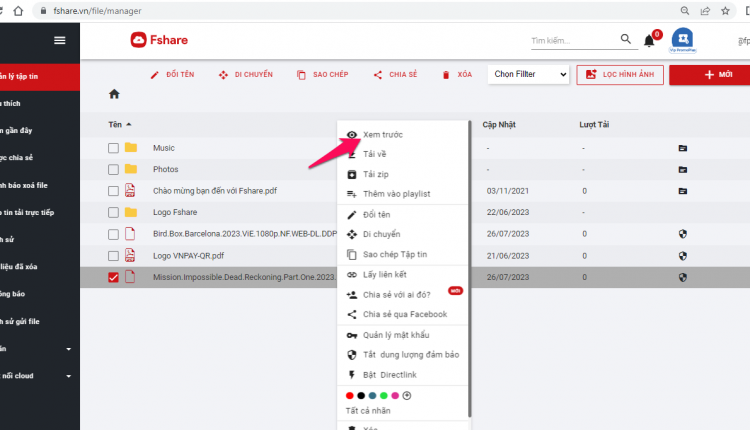Check the Bird.Box file checkbox
Screen dimensions: 750x430
click(x=113, y=234)
